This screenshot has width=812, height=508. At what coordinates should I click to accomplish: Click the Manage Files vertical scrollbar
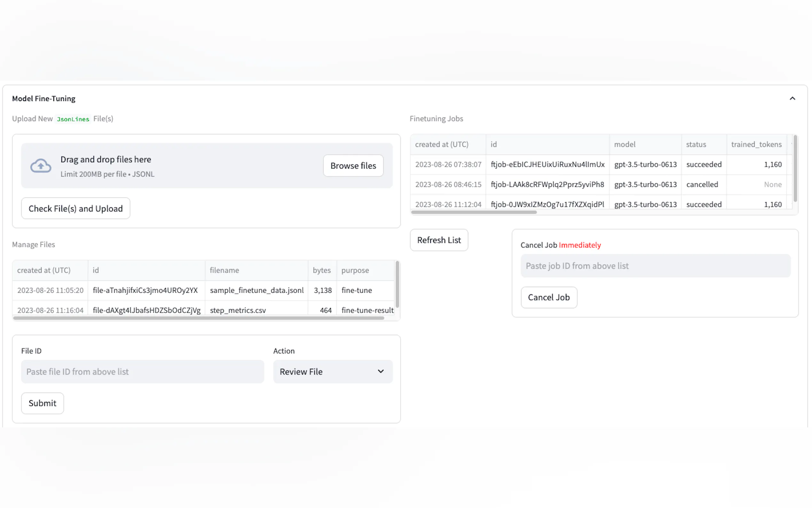click(397, 284)
